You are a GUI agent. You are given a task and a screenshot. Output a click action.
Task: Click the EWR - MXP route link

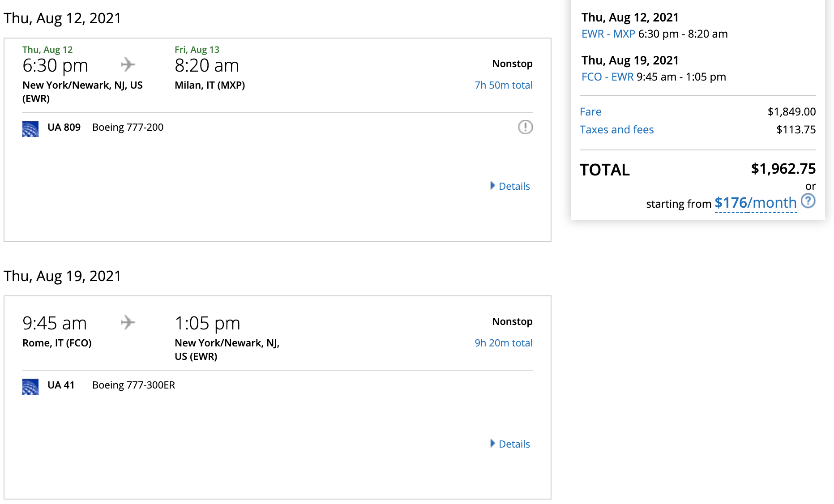pos(608,34)
